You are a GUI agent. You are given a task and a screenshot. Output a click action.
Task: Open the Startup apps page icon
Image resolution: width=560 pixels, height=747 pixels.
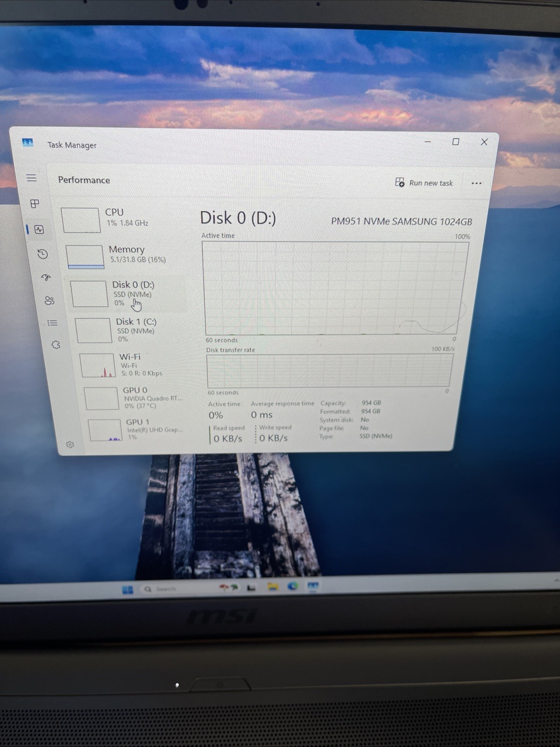[46, 277]
